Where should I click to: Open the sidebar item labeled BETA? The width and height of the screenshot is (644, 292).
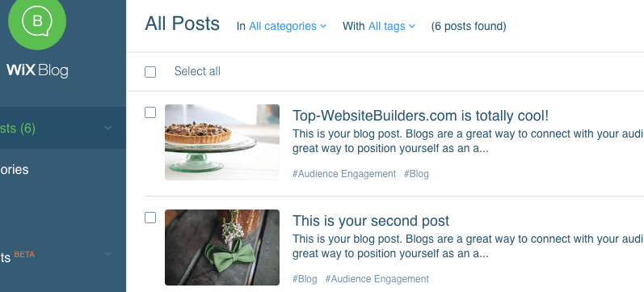(17, 256)
